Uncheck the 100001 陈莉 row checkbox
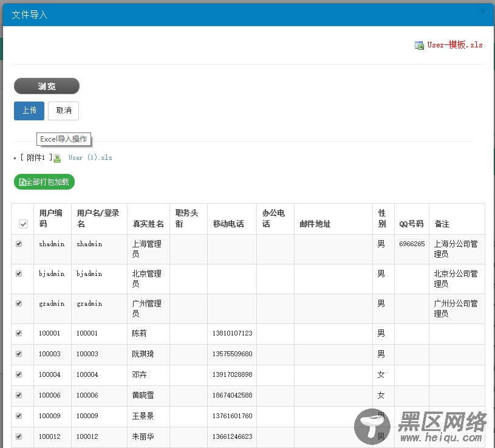 tap(19, 333)
